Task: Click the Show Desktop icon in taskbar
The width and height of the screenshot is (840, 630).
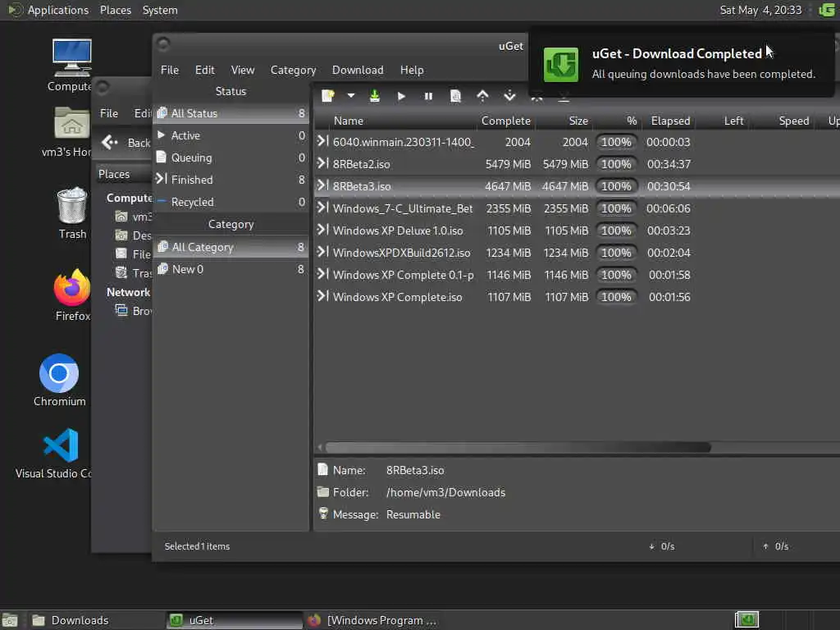Action: [x=10, y=620]
